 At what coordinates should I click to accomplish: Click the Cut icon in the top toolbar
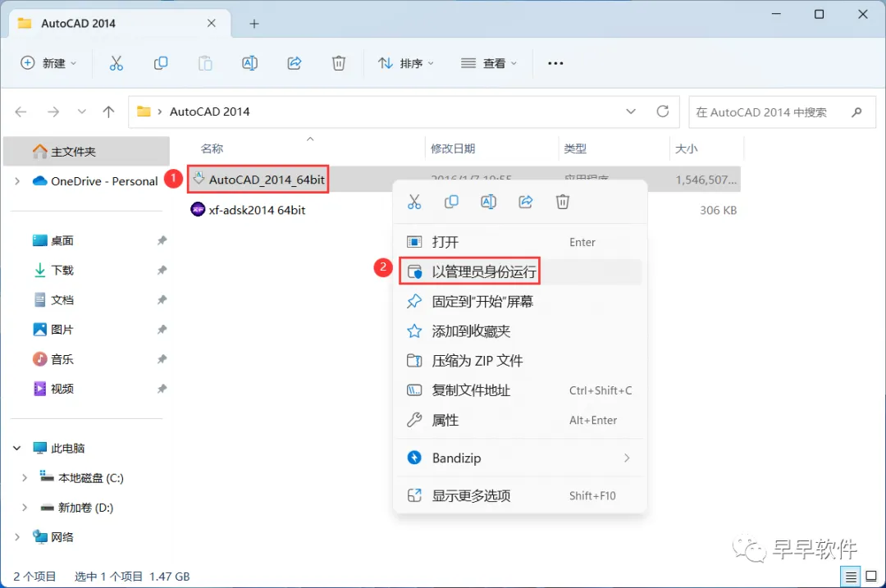click(x=116, y=63)
